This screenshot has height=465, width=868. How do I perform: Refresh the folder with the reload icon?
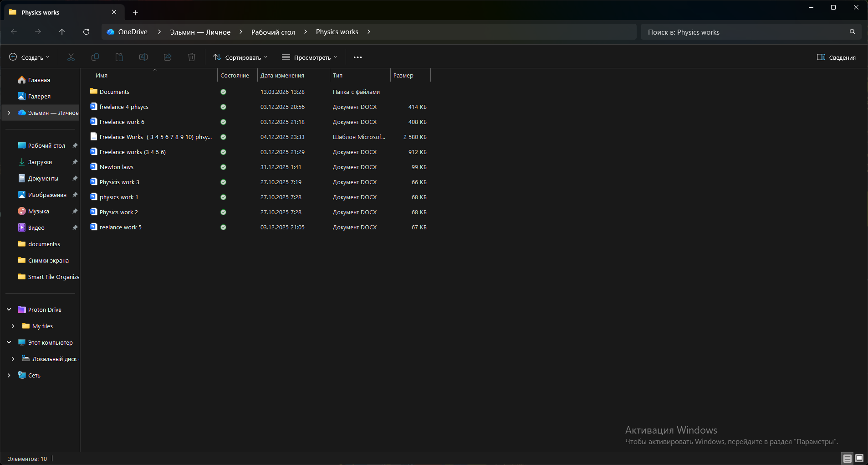[86, 32]
